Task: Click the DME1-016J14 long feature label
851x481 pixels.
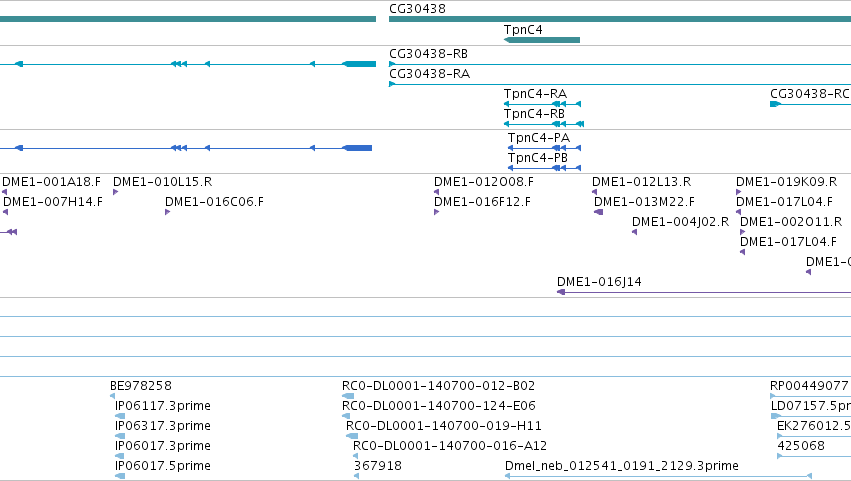Action: 599,282
